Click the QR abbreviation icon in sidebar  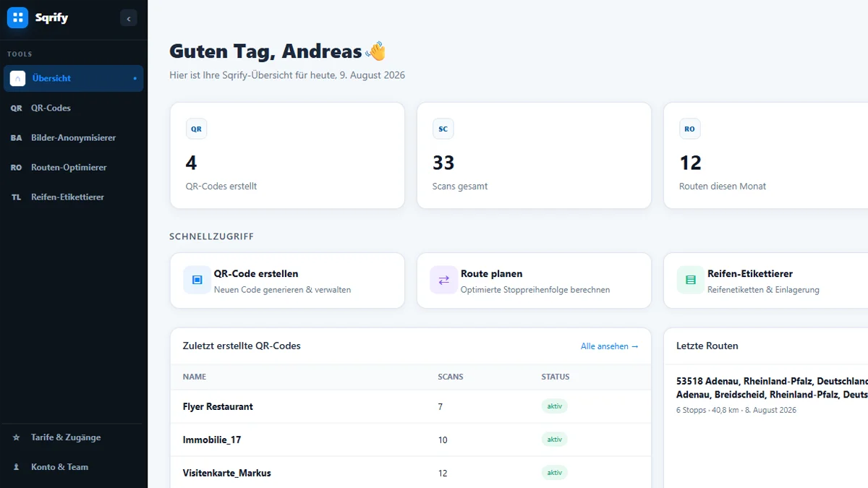click(16, 108)
